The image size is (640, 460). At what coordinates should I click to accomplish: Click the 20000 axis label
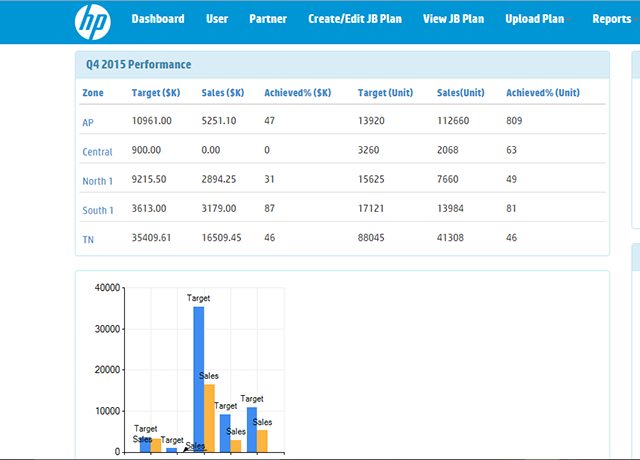click(107, 370)
